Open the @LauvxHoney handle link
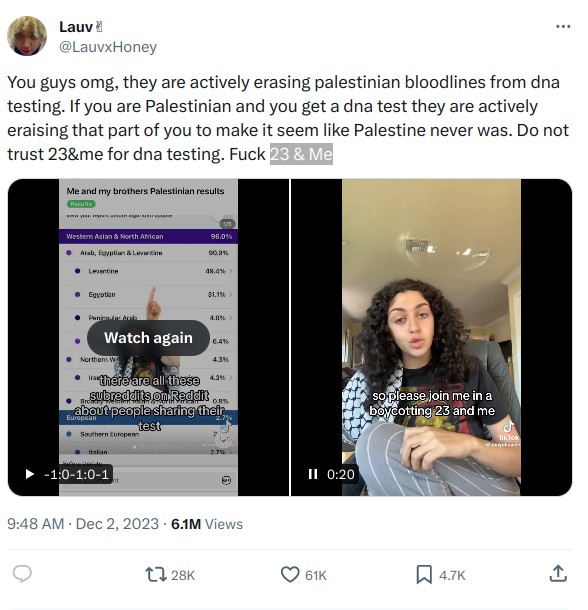Screen dimensions: 588x610 109,47
